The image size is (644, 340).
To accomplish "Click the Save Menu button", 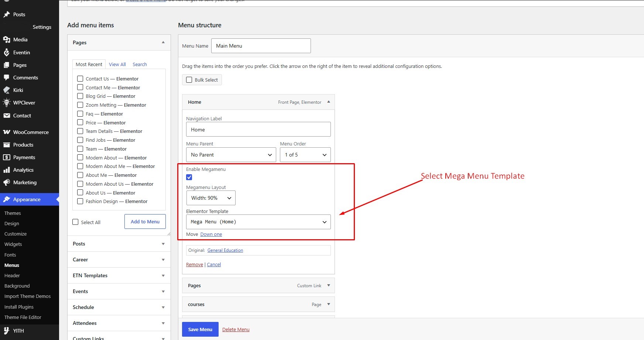I will 200,329.
